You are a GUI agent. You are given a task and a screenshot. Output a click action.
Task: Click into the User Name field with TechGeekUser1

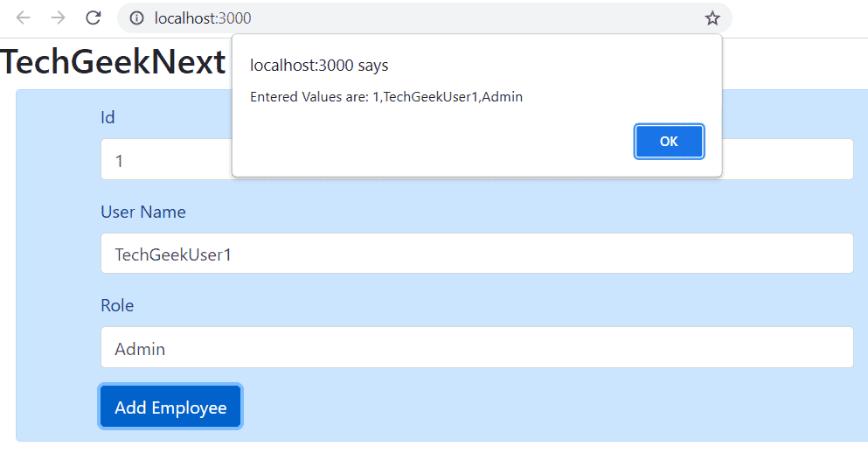(x=476, y=253)
